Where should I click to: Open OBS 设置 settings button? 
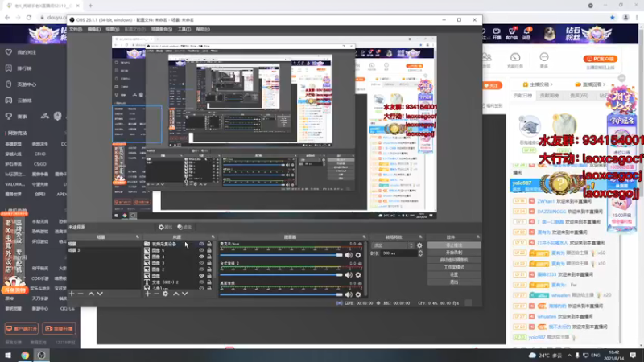(454, 274)
